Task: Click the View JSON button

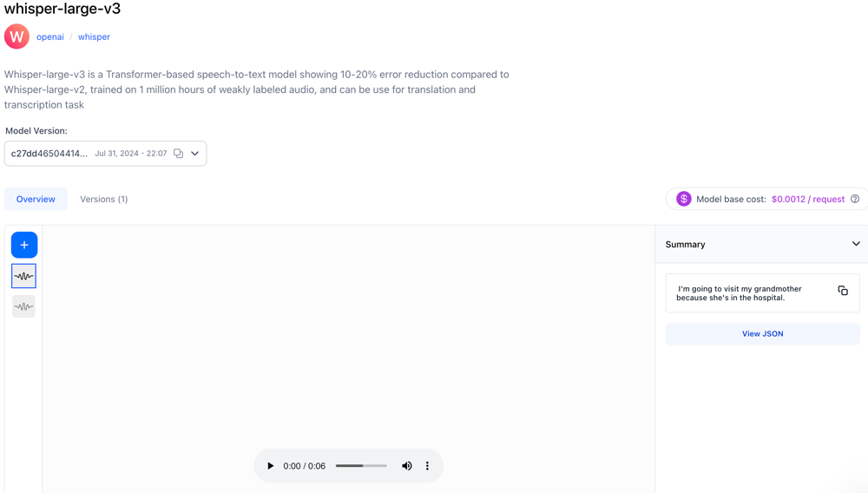Action: click(x=762, y=333)
